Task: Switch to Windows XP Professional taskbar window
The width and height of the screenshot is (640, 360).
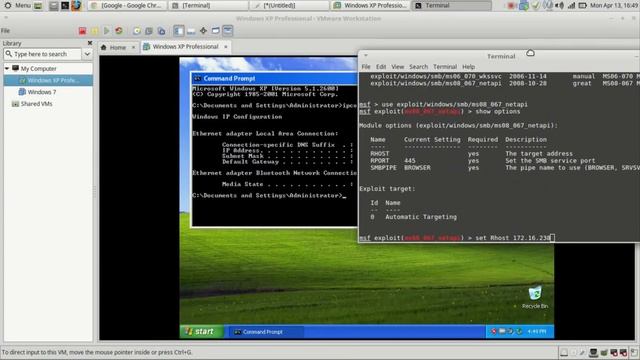Action: coord(371,5)
